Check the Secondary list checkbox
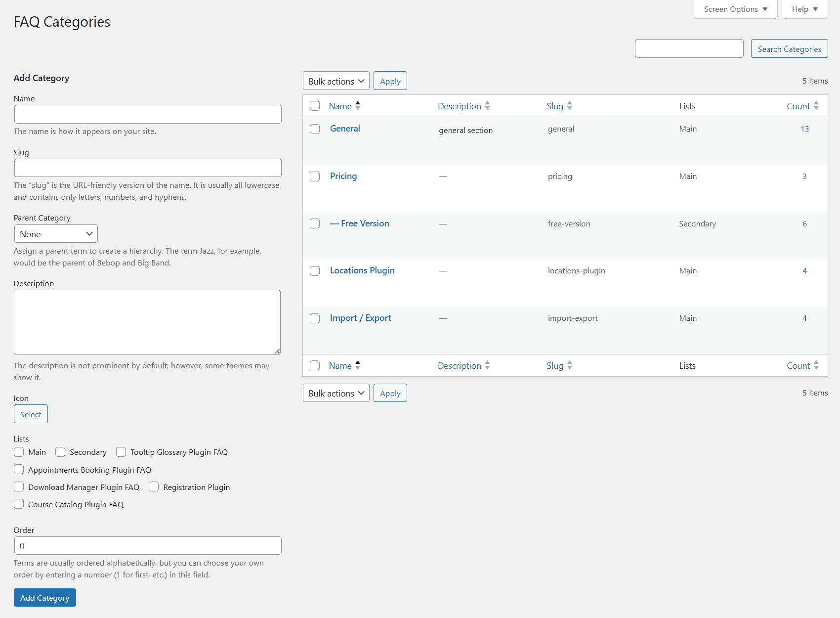This screenshot has width=840, height=618. (60, 452)
